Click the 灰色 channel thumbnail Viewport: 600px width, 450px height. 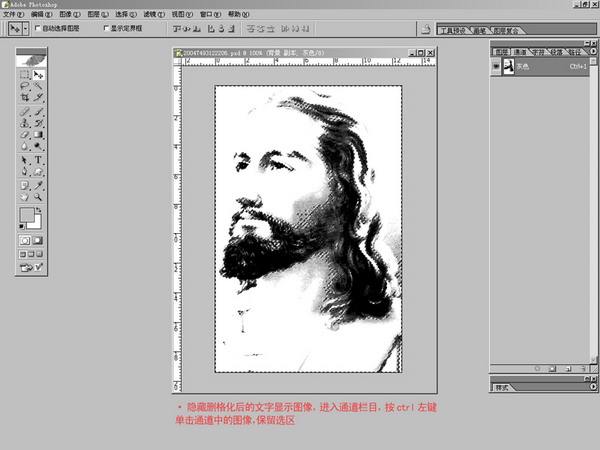[x=508, y=66]
